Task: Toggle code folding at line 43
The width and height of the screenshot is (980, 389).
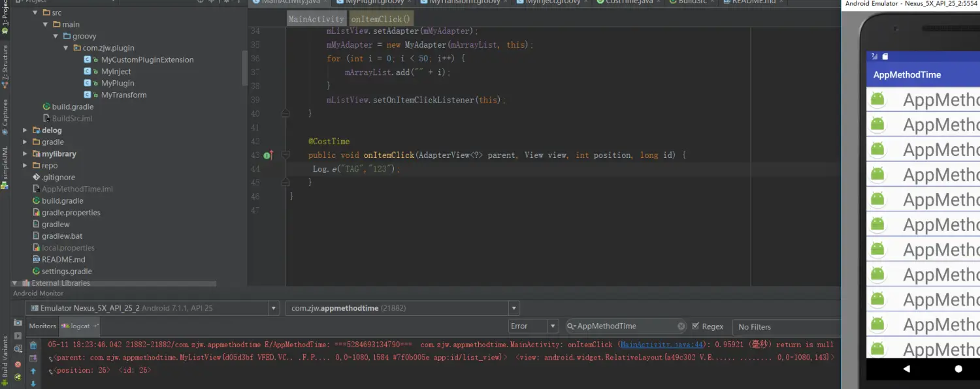Action: coord(286,155)
